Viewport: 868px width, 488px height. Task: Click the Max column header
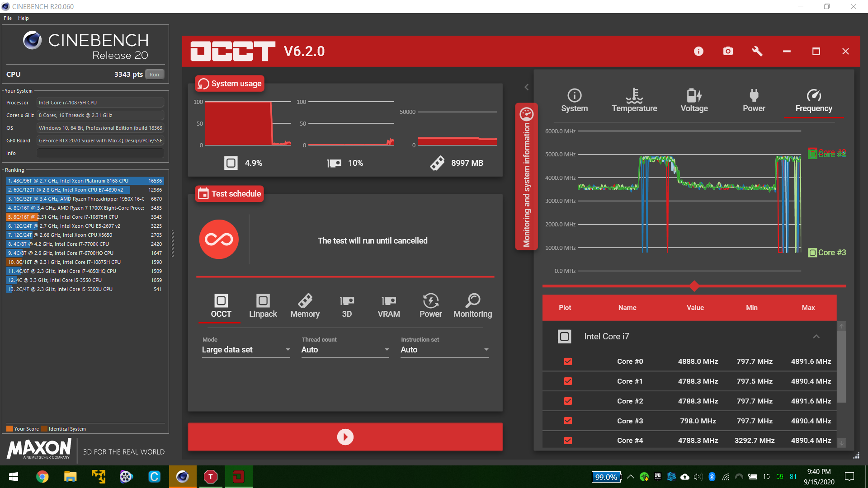808,308
